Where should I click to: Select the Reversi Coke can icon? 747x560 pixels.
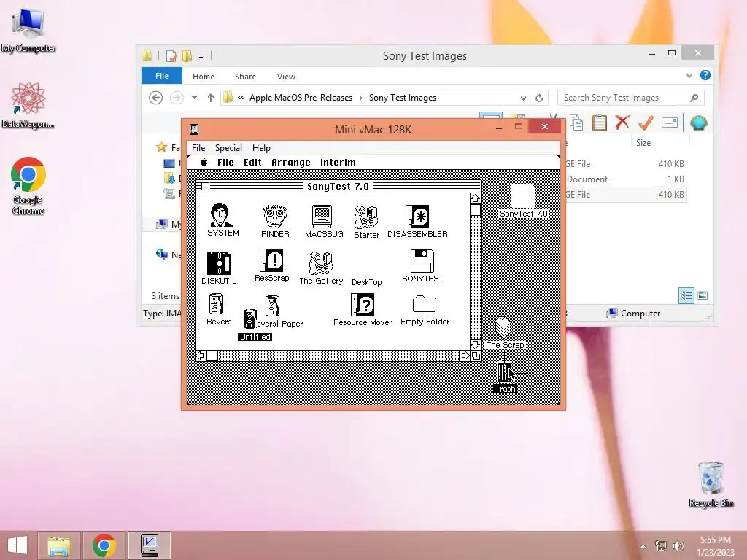tap(216, 304)
